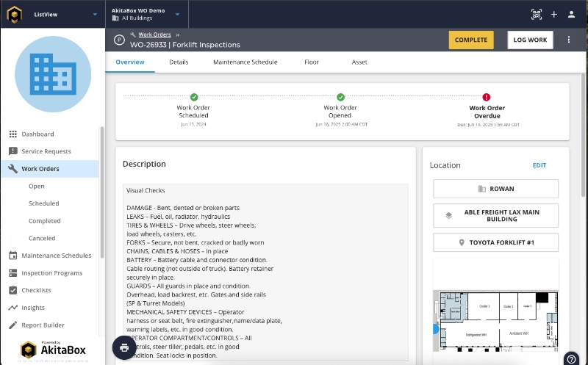Screen dimensions: 588x365
Task: Click the blue asset pin on floor plan
Action: tap(435, 329)
